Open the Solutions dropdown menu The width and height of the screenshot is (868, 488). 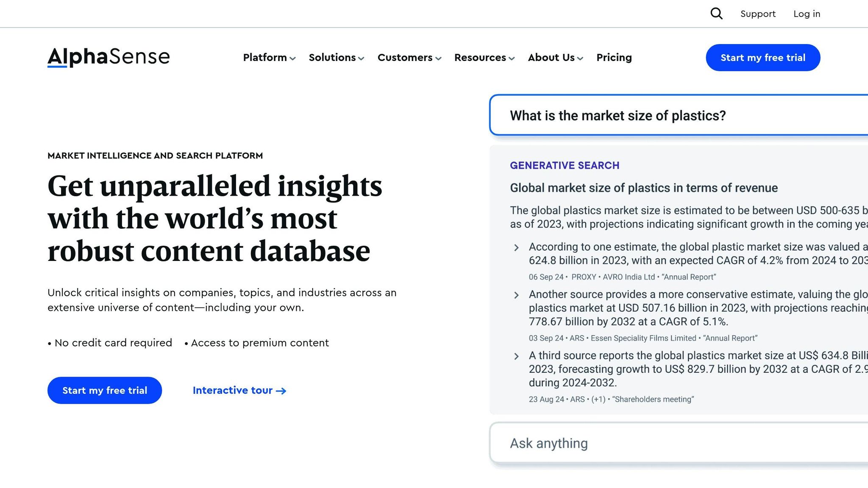[x=336, y=58]
